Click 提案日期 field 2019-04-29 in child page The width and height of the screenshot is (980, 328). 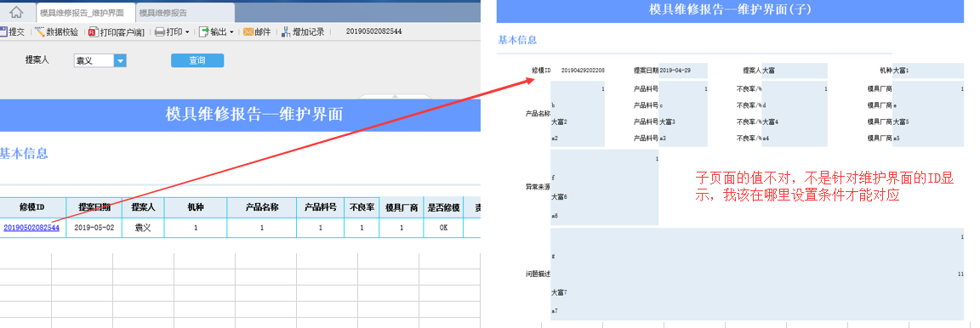click(x=683, y=71)
